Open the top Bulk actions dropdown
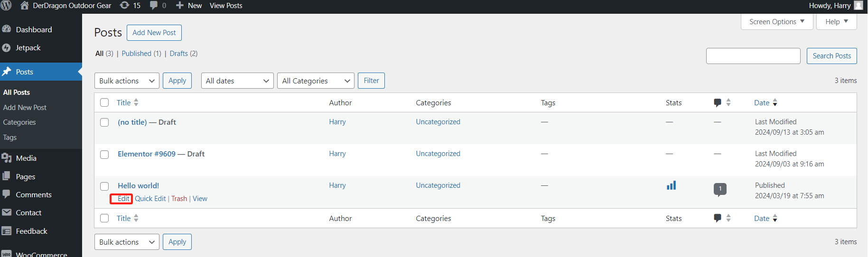Image resolution: width=868 pixels, height=257 pixels. click(127, 81)
